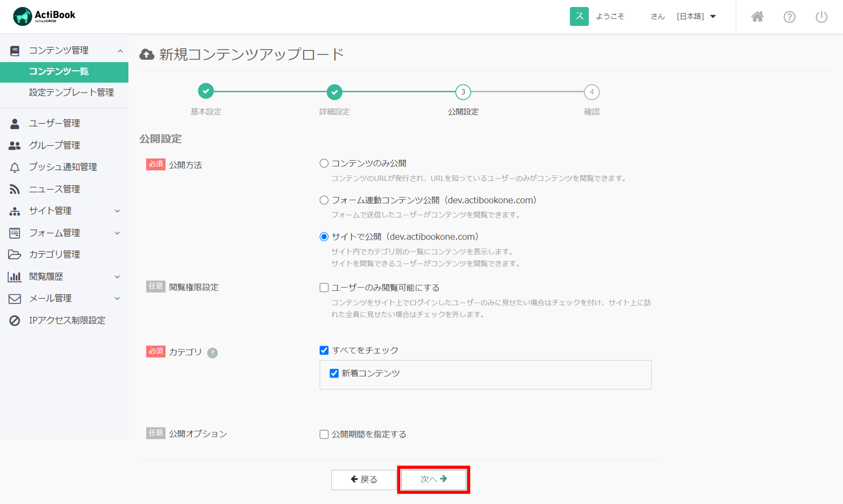
Task: Click the 次へ next button
Action: point(433,480)
